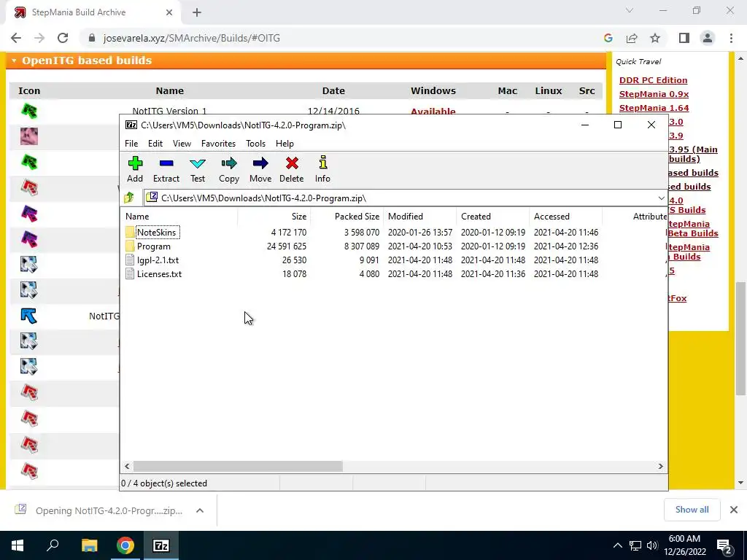Expand the NotITG download item options chevron

pyautogui.click(x=200, y=510)
